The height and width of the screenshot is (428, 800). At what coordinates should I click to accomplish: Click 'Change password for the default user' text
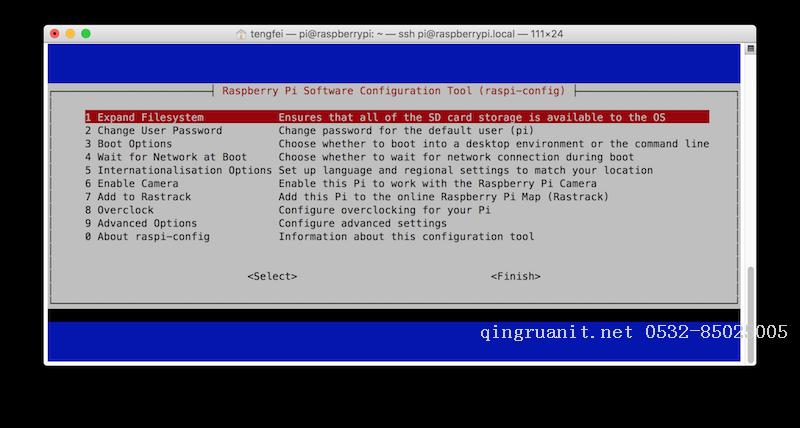[406, 131]
